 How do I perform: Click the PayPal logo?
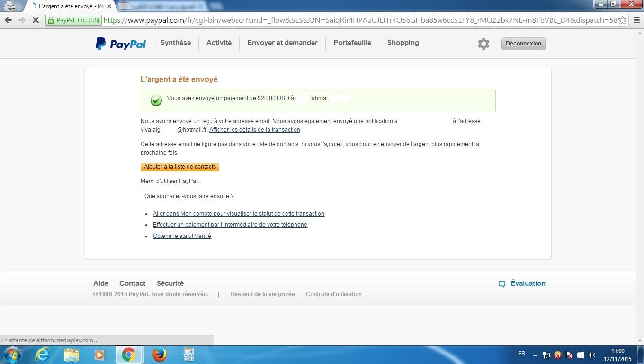(121, 44)
